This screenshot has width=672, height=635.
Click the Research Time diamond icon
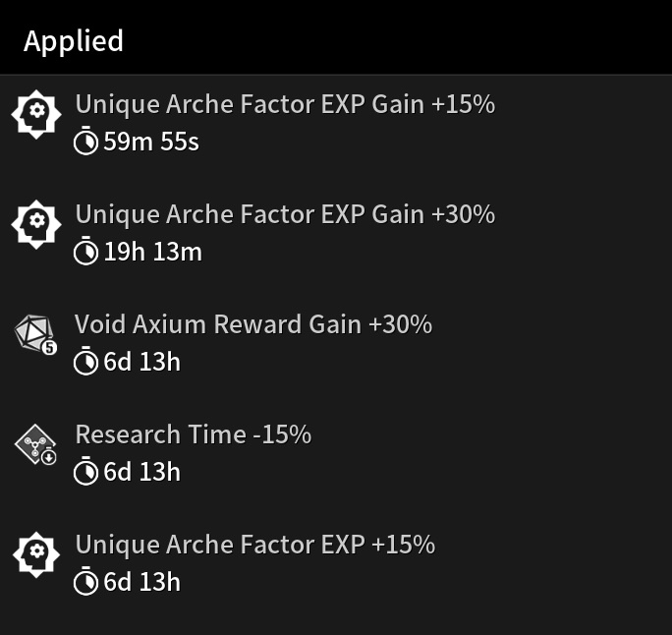click(x=35, y=444)
